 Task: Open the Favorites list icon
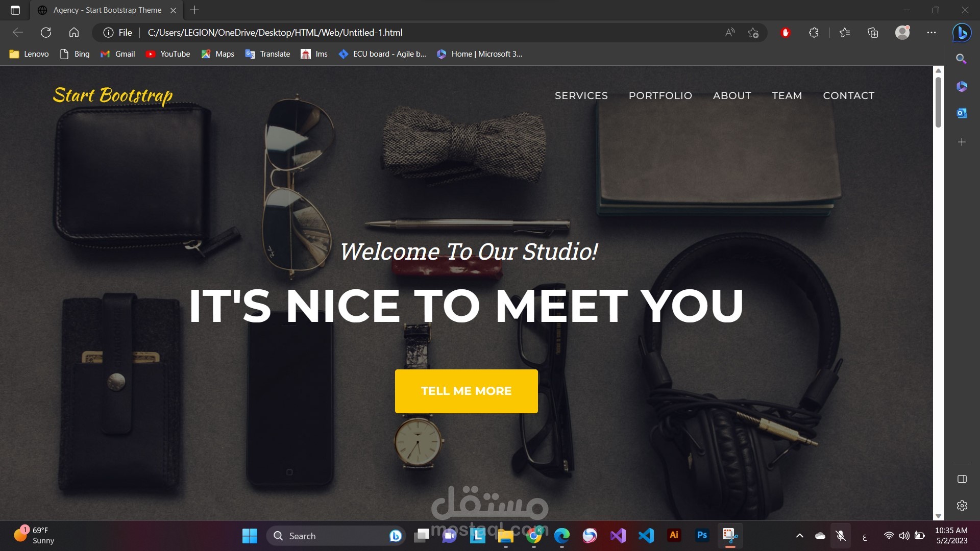(x=845, y=33)
